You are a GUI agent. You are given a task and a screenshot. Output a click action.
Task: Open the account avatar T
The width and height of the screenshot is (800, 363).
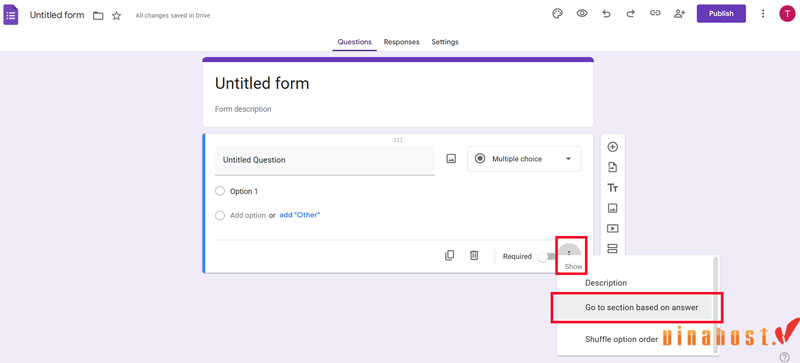coord(787,14)
